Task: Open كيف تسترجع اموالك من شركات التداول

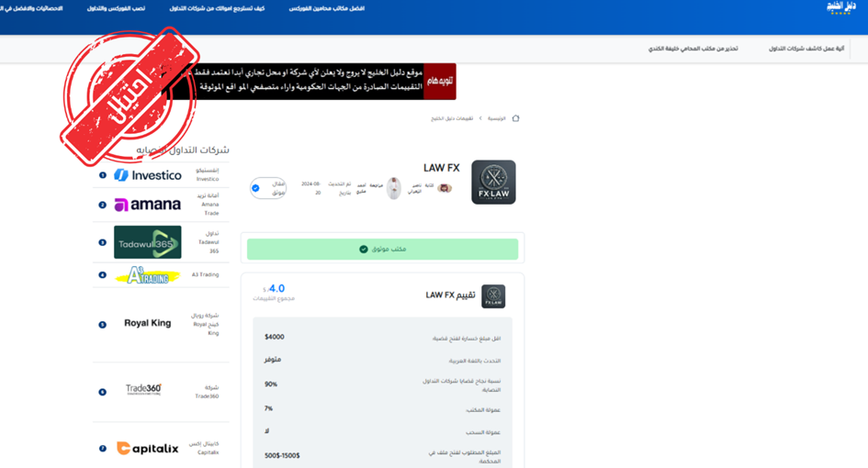Action: coord(217,8)
